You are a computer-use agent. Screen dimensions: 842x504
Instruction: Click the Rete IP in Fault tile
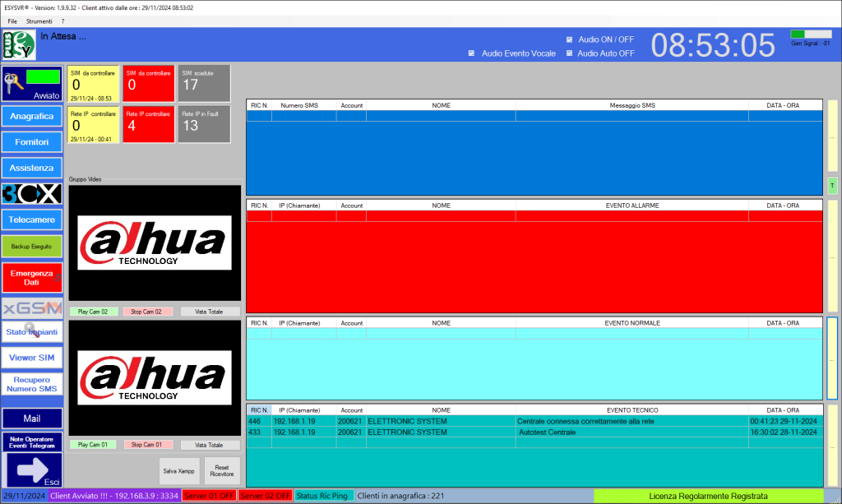pyautogui.click(x=205, y=124)
